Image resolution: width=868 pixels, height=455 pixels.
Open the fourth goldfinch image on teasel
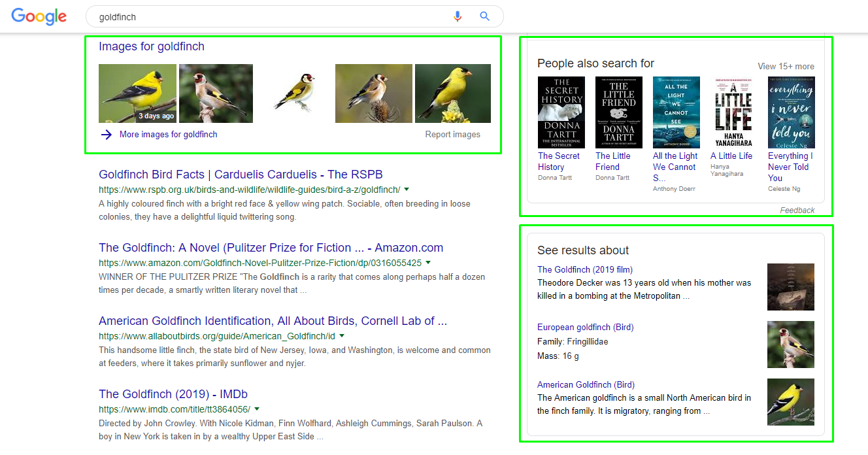coord(374,93)
